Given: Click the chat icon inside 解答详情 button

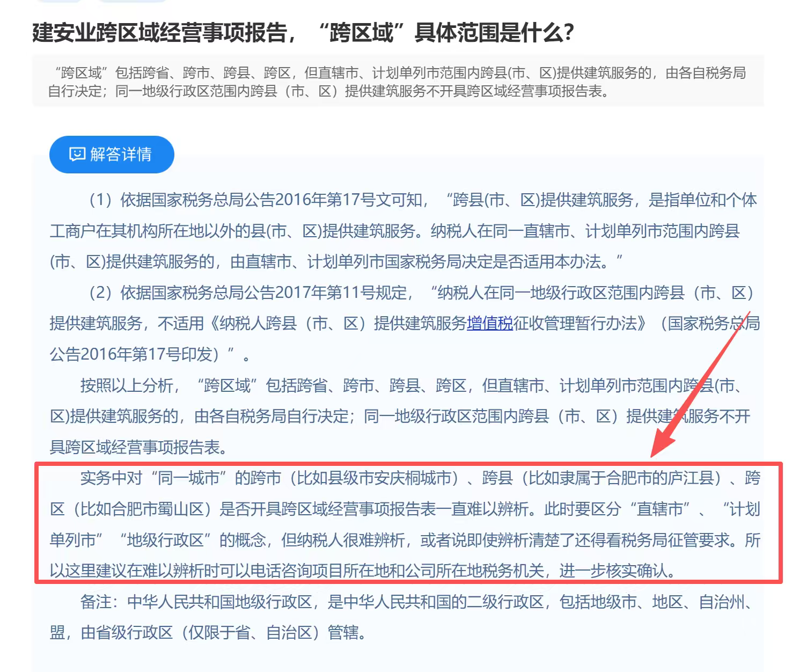Looking at the screenshot, I should (77, 155).
